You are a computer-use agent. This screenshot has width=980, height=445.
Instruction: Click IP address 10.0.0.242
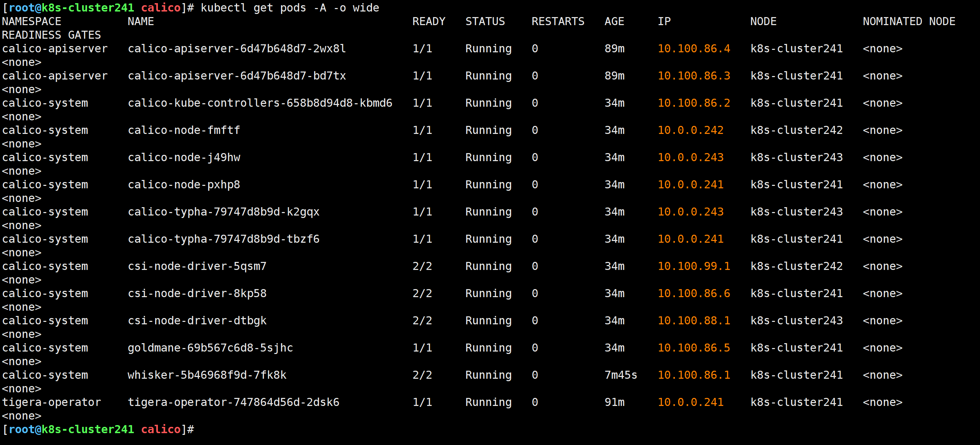click(x=690, y=130)
